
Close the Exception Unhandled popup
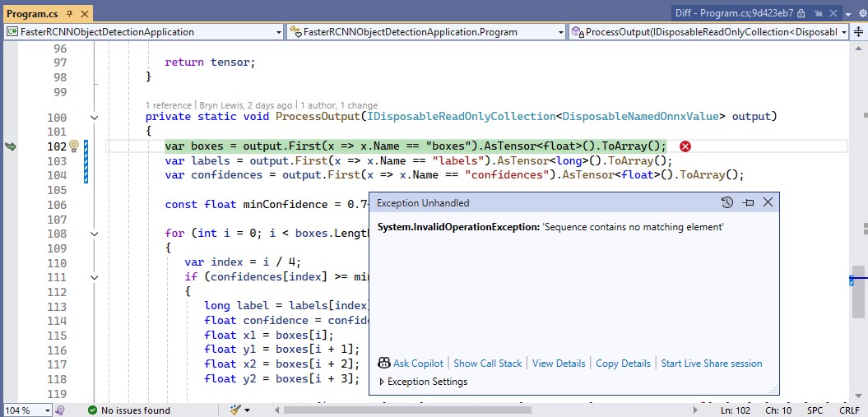coord(768,202)
